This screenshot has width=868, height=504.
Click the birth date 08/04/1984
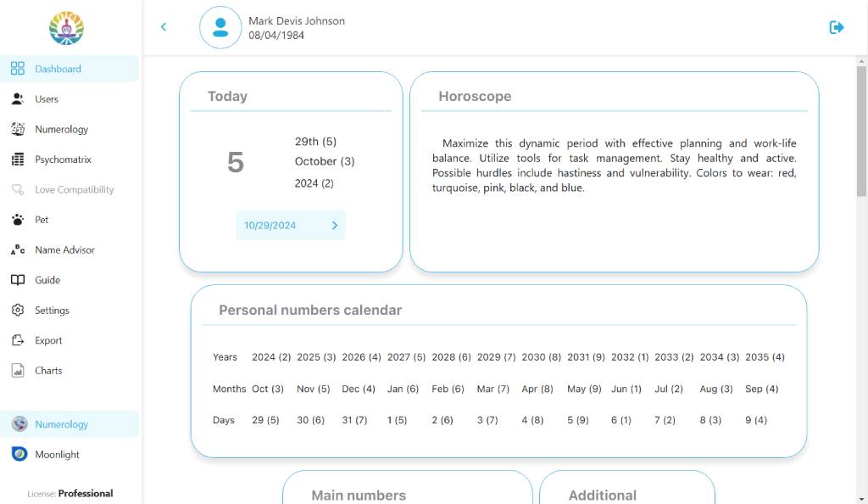click(x=276, y=35)
